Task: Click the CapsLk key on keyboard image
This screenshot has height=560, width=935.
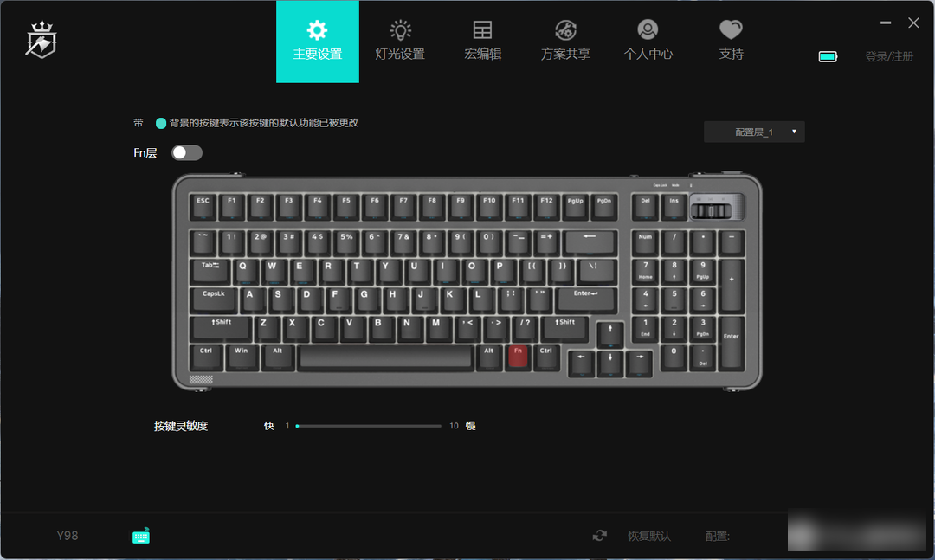Action: point(214,299)
